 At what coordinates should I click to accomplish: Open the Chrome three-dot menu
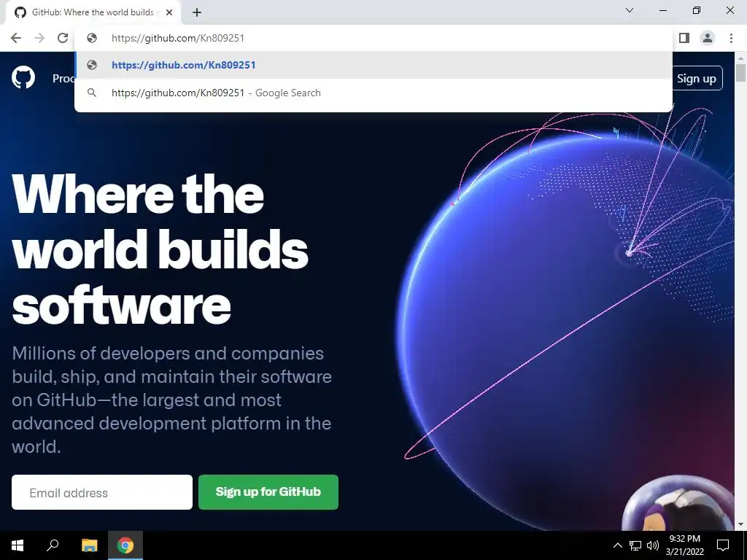click(x=731, y=38)
